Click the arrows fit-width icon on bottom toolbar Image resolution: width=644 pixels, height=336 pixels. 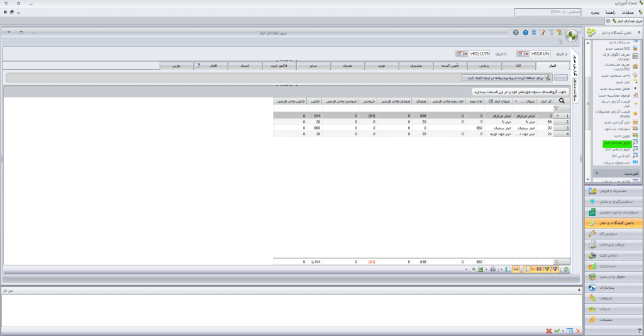click(x=516, y=269)
